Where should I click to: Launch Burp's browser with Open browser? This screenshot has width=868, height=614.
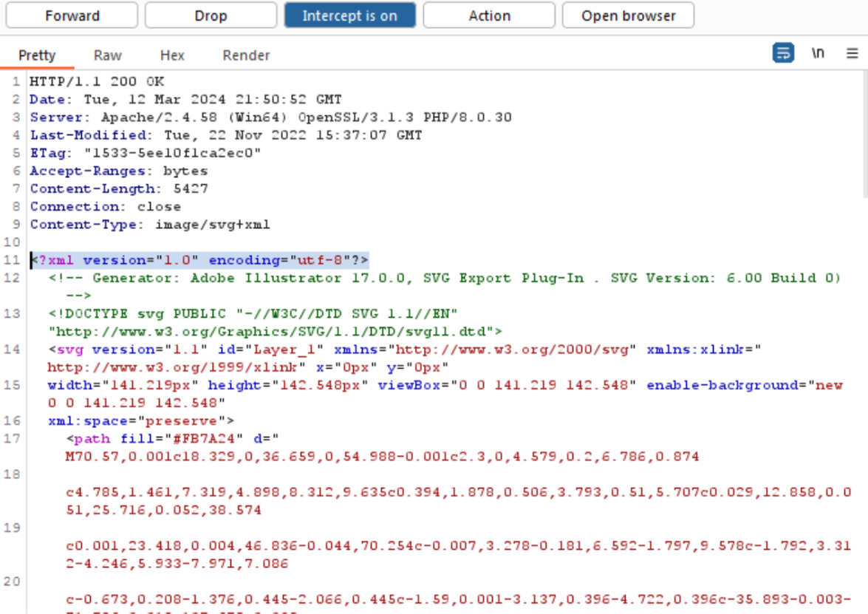tap(628, 16)
